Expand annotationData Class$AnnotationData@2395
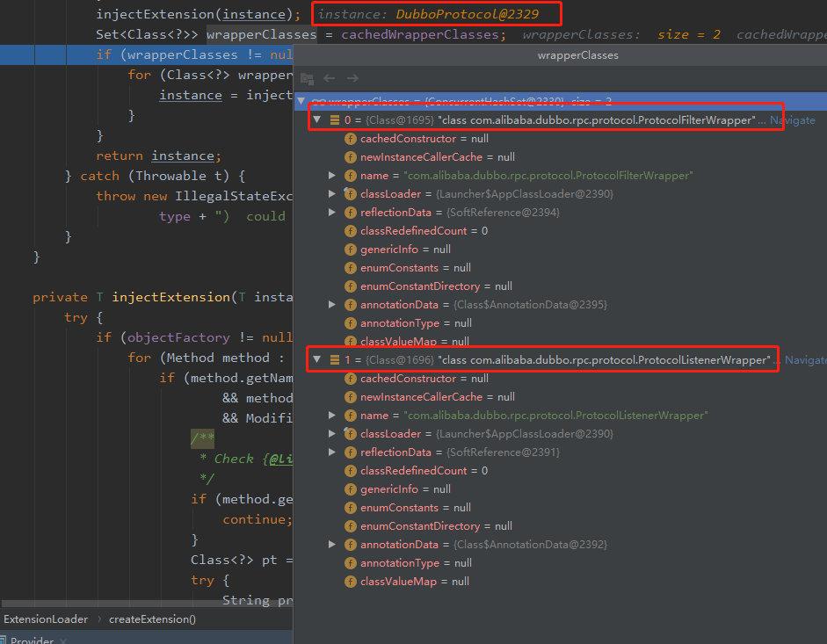This screenshot has height=644, width=827. [x=331, y=304]
